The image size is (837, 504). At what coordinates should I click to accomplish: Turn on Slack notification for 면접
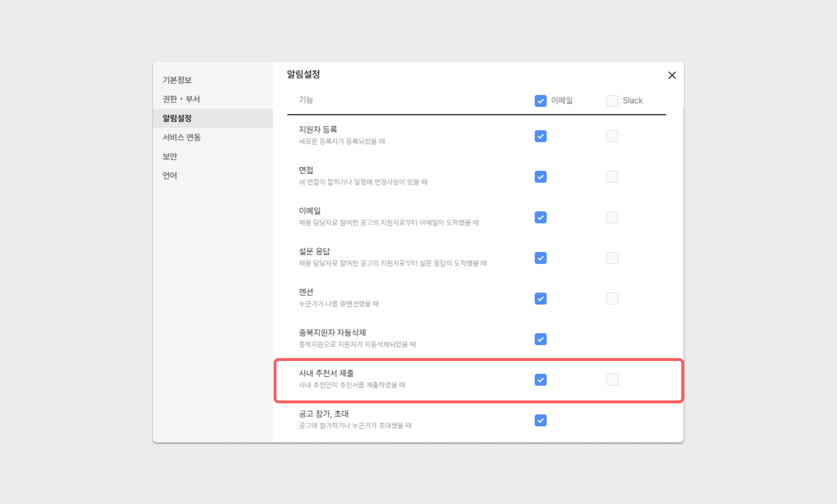612,177
